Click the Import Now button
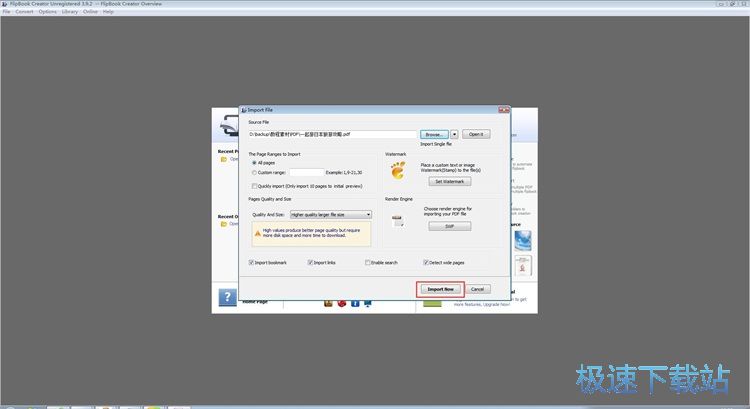Screen dimensions: 750x409 click(440, 289)
